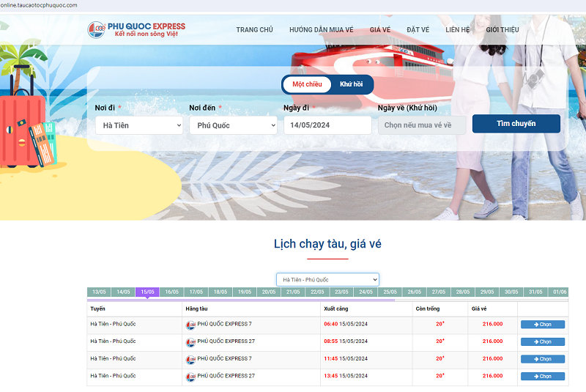Viewport: 586px width, 392px height.
Task: Select the 26/05 date tab
Action: 415,292
